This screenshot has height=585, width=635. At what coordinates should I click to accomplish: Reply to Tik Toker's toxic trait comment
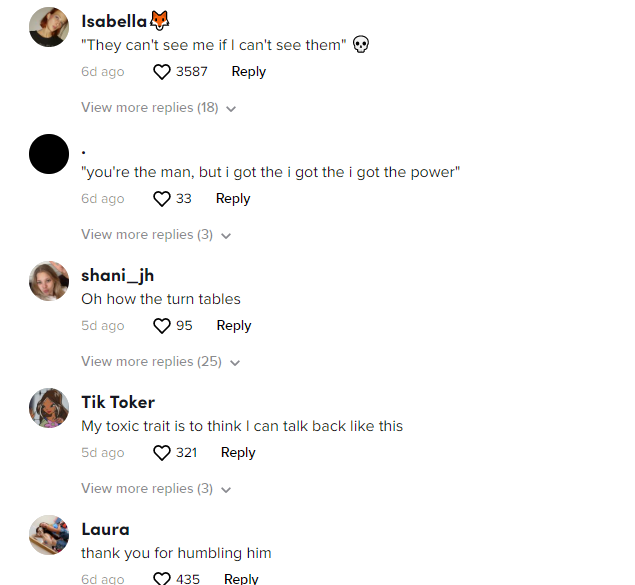[x=238, y=453]
